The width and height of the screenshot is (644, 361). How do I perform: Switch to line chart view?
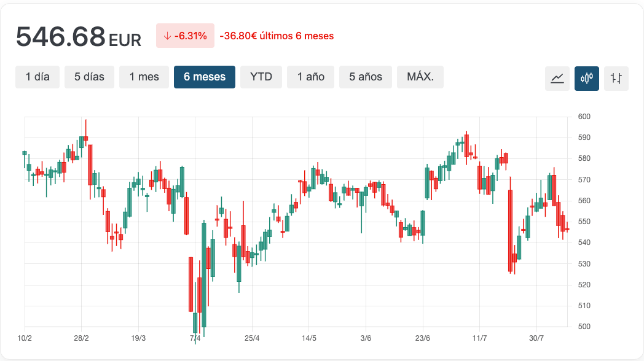coord(557,78)
